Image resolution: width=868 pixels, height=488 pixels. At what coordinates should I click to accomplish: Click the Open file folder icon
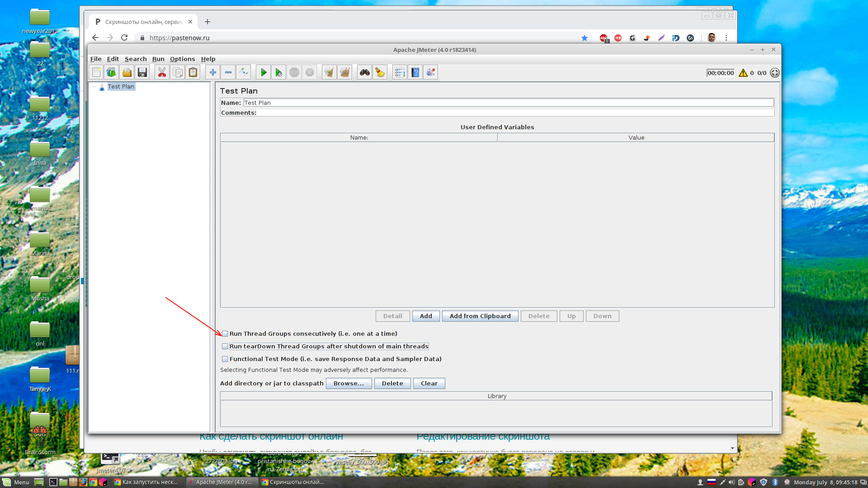[127, 72]
